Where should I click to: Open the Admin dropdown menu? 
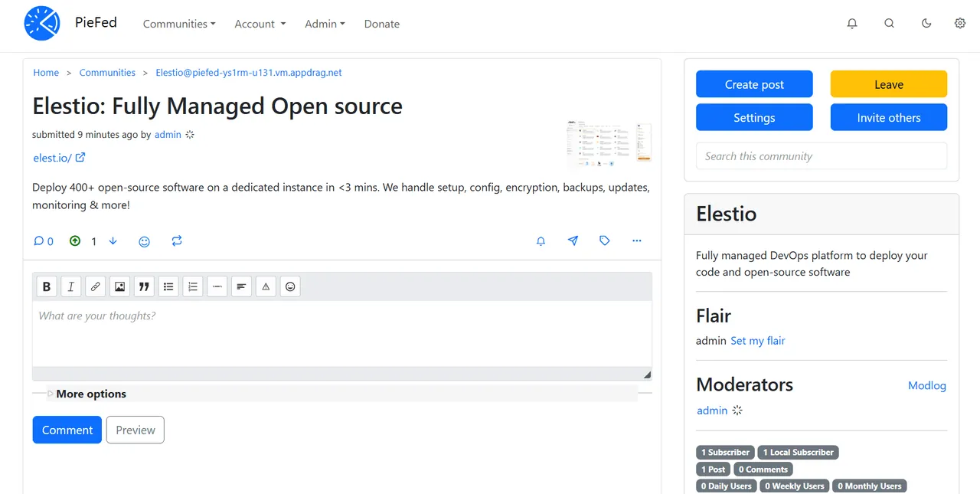pos(325,24)
